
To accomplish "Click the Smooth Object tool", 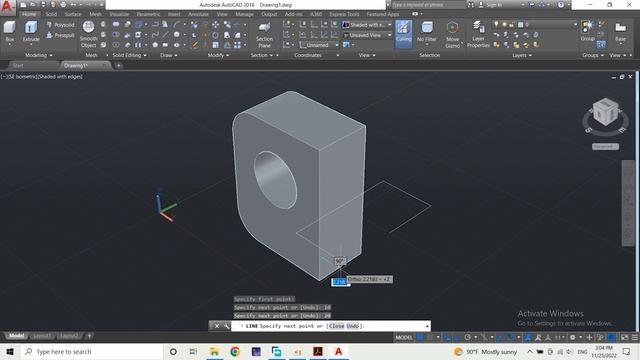I will (88, 35).
